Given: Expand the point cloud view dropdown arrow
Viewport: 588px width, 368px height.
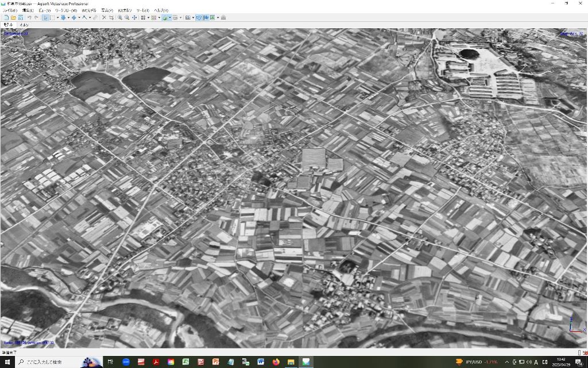Looking at the screenshot, I should pos(148,18).
